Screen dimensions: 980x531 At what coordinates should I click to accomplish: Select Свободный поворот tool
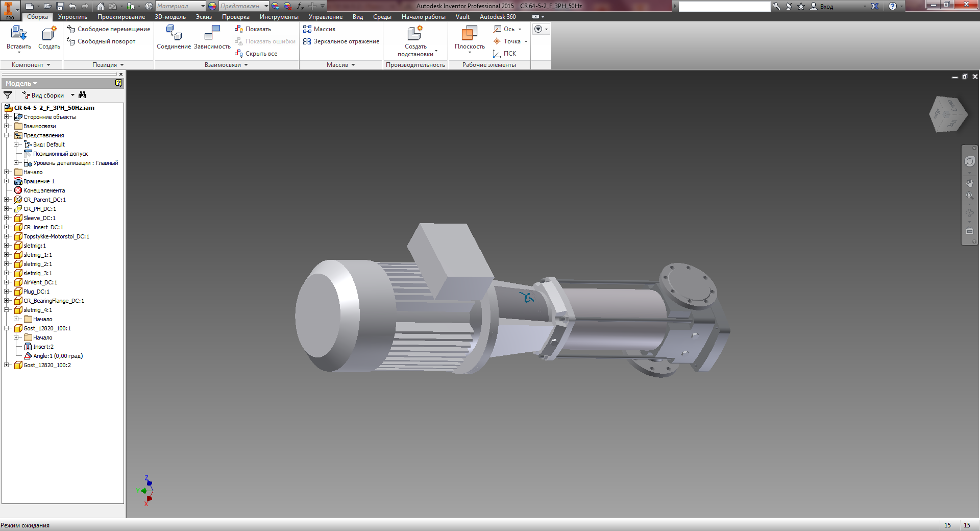point(101,41)
